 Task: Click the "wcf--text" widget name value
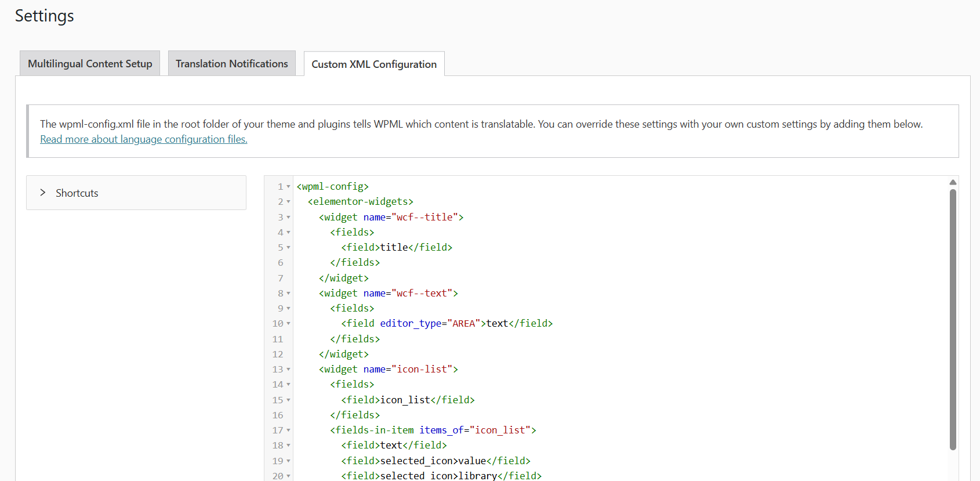point(422,293)
